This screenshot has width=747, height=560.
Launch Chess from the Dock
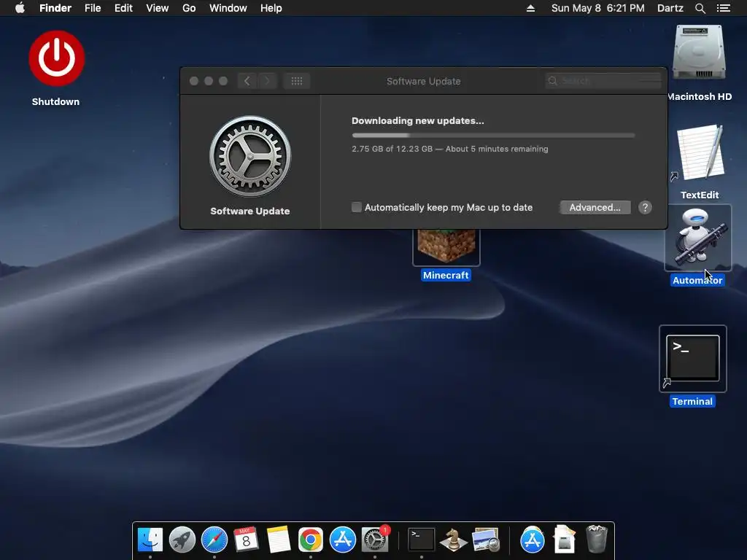[x=453, y=540]
